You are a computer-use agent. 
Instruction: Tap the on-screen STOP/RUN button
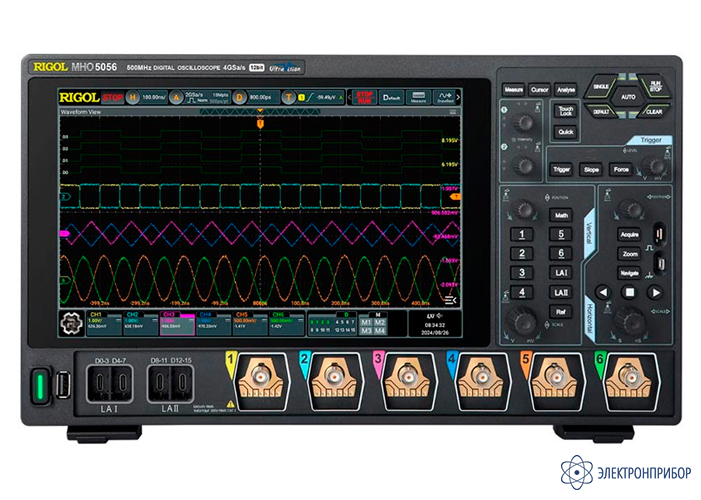click(x=364, y=97)
